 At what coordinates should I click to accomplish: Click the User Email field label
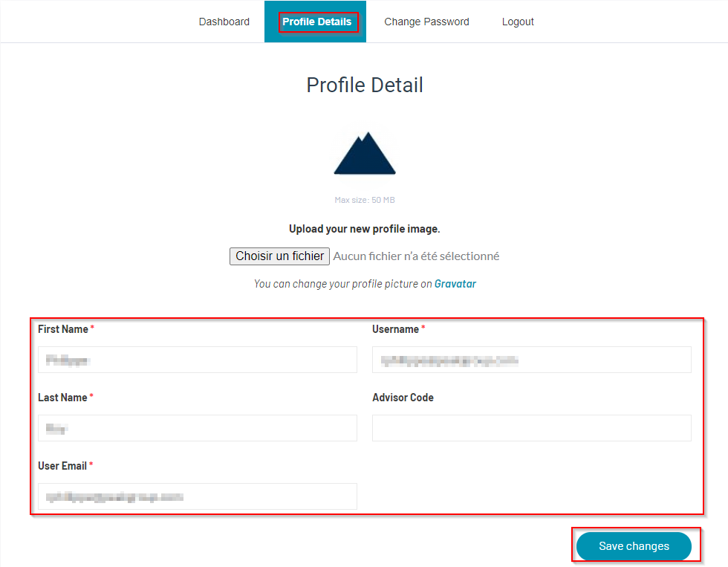tap(62, 466)
